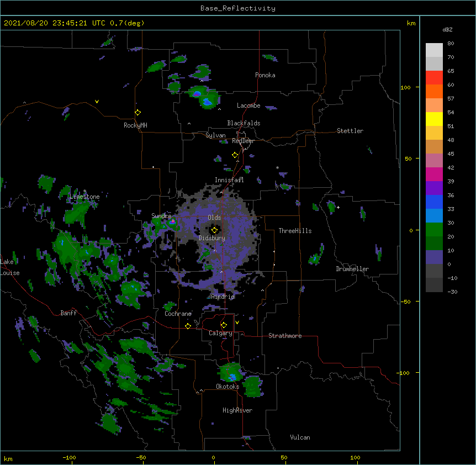Pick the light blue 30-33 dBZ legend color
This screenshot has height=465, width=476.
point(434,215)
